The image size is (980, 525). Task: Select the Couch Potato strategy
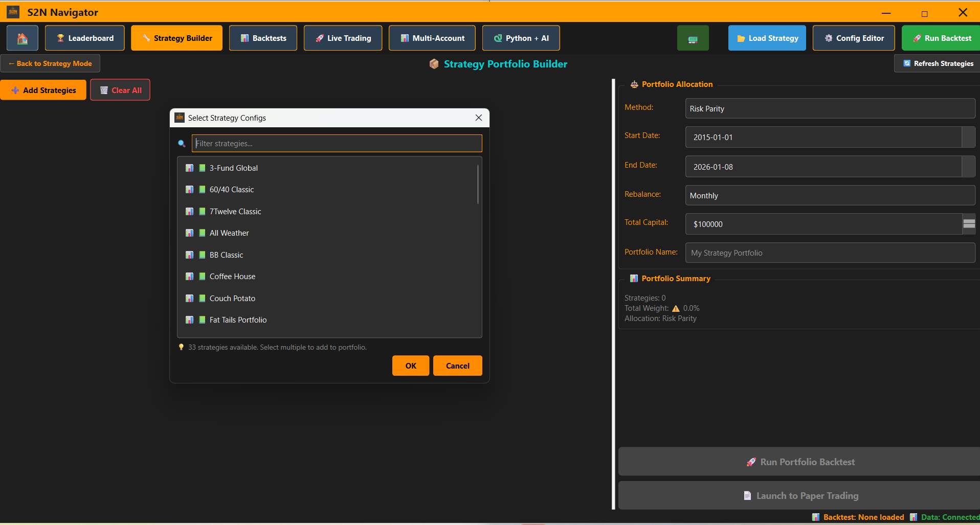point(327,299)
